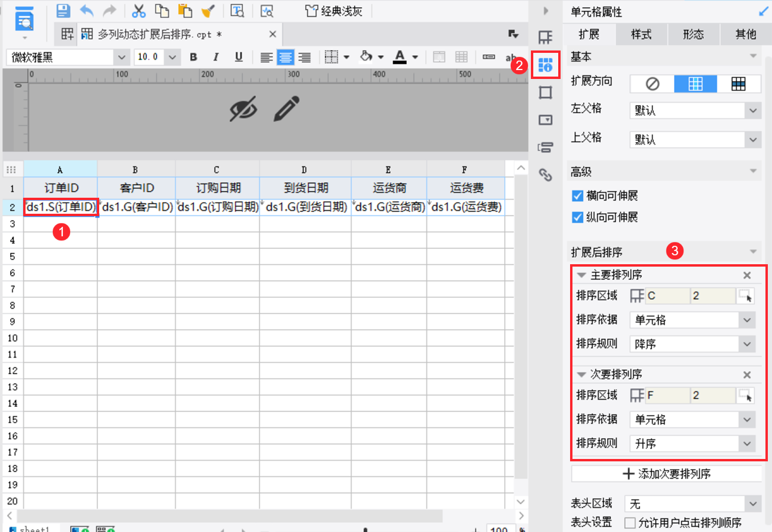Viewport: 772px width, 532px height.
Task: Enable 允许用户点击排列顺序 checkbox
Action: point(629,522)
